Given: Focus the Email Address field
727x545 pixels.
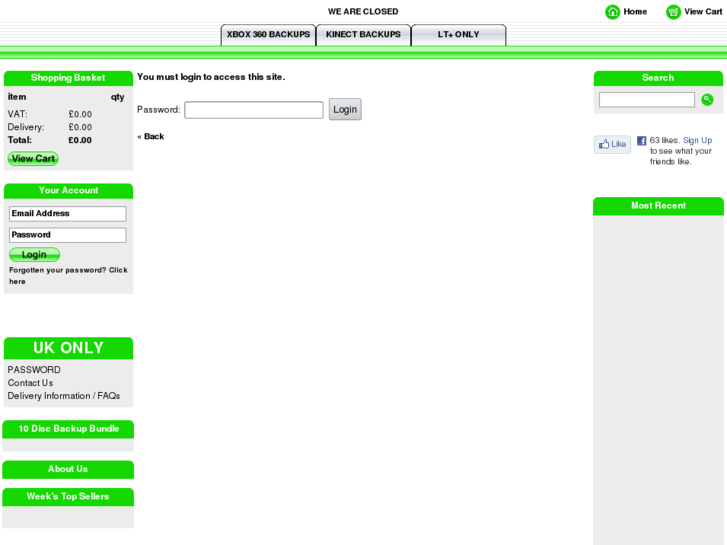Looking at the screenshot, I should point(68,214).
